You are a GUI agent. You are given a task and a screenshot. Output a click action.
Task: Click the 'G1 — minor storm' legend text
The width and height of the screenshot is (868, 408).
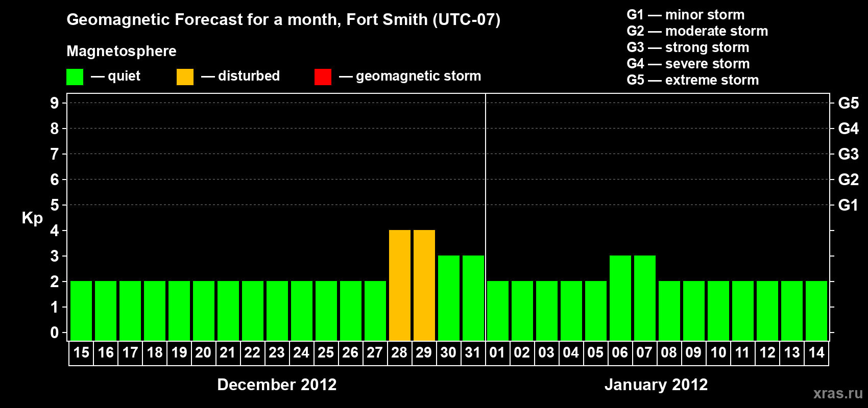point(686,15)
